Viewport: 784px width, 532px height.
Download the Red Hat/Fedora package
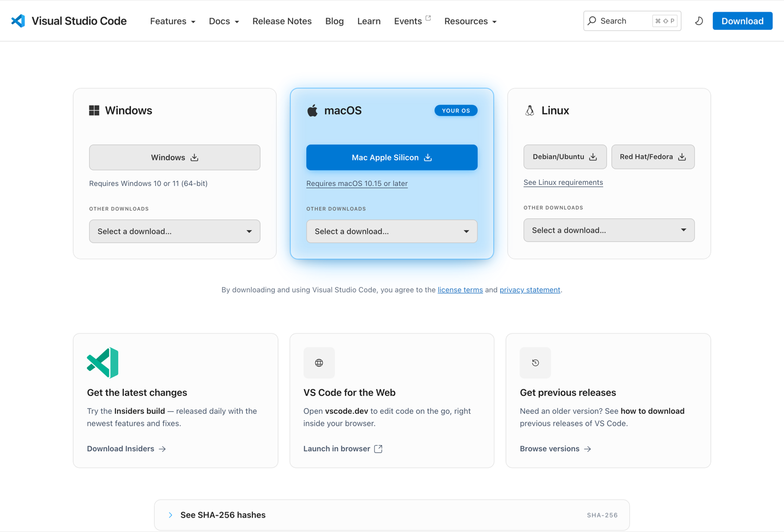point(653,157)
